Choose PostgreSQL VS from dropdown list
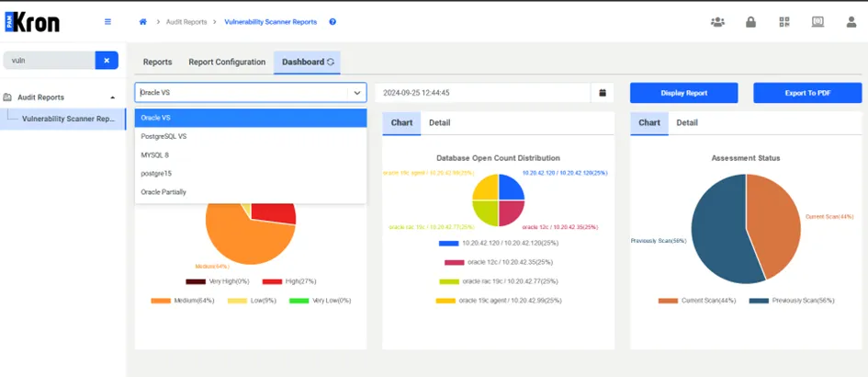Viewport: 868px width, 377px height. (x=251, y=136)
